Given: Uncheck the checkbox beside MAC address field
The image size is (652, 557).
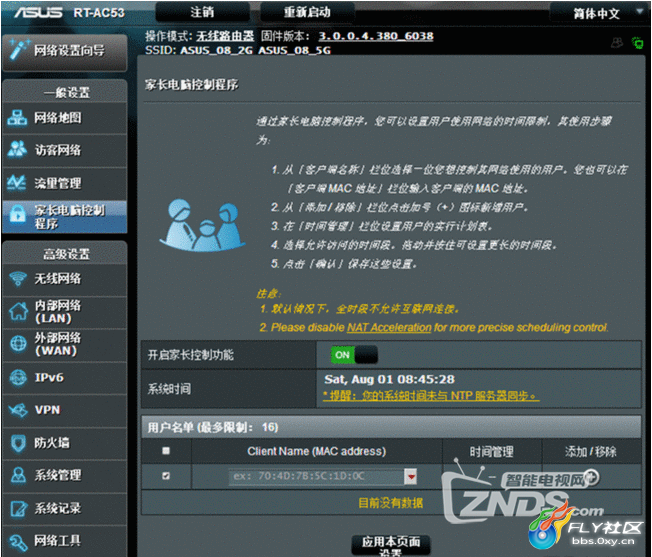Looking at the screenshot, I should click(166, 476).
